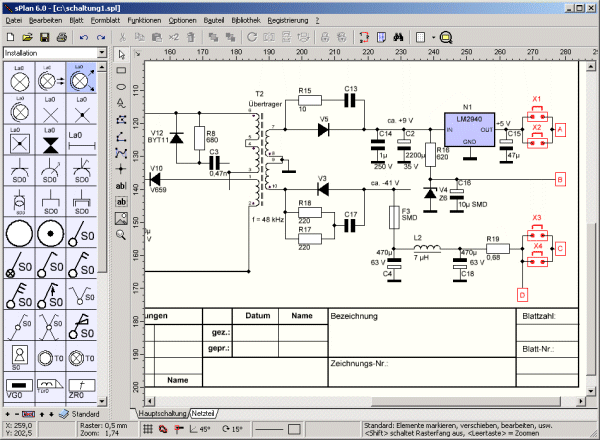
Task: Open the Datei menu
Action: tap(14, 21)
